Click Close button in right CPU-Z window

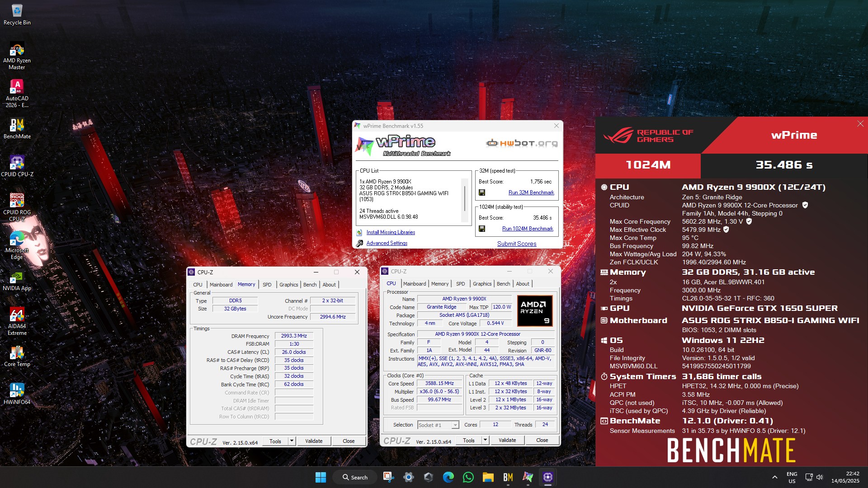point(542,440)
